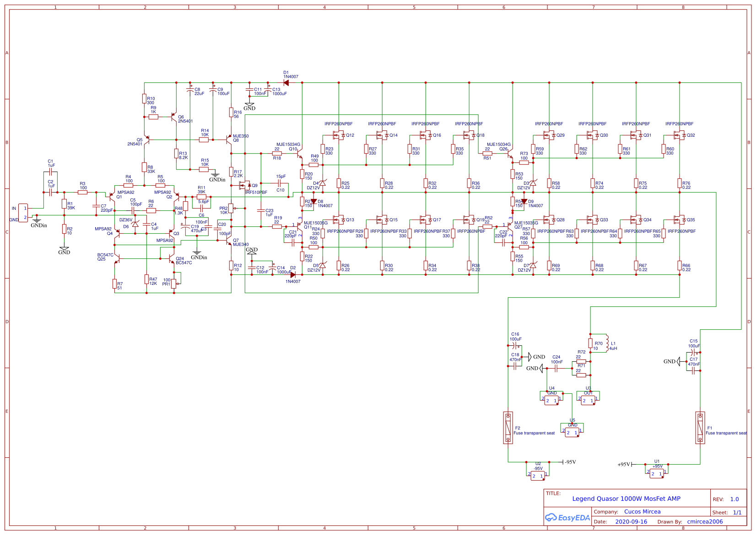This screenshot has width=756, height=535.
Task: Click MOSFET Q12 IRFP260NPBF symbol
Action: 337,135
